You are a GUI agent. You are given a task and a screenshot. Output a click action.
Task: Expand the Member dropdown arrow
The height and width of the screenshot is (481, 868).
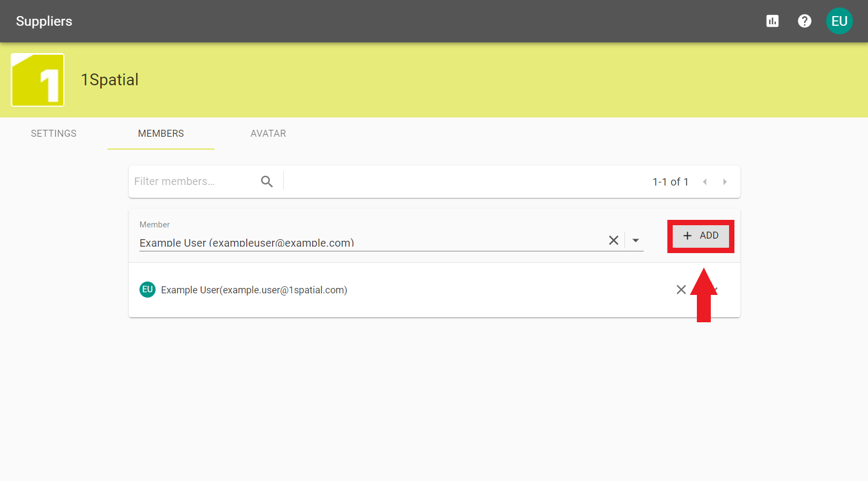click(636, 240)
